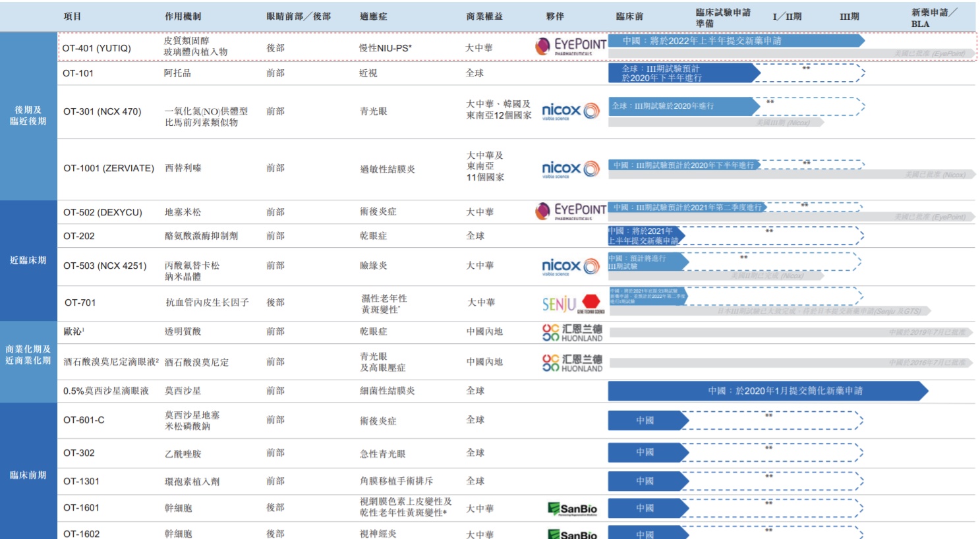980x539 pixels.
Task: Click the blue 中國 progress arrow for OT-1301
Action: pyautogui.click(x=647, y=482)
